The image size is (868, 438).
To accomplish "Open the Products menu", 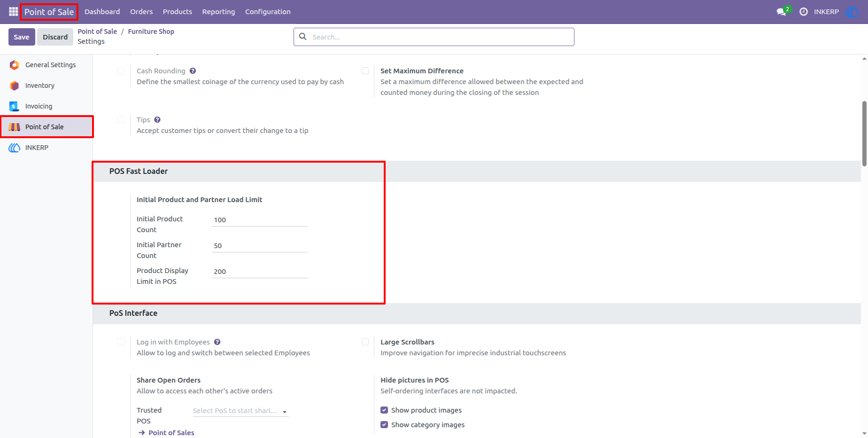I will 177,12.
